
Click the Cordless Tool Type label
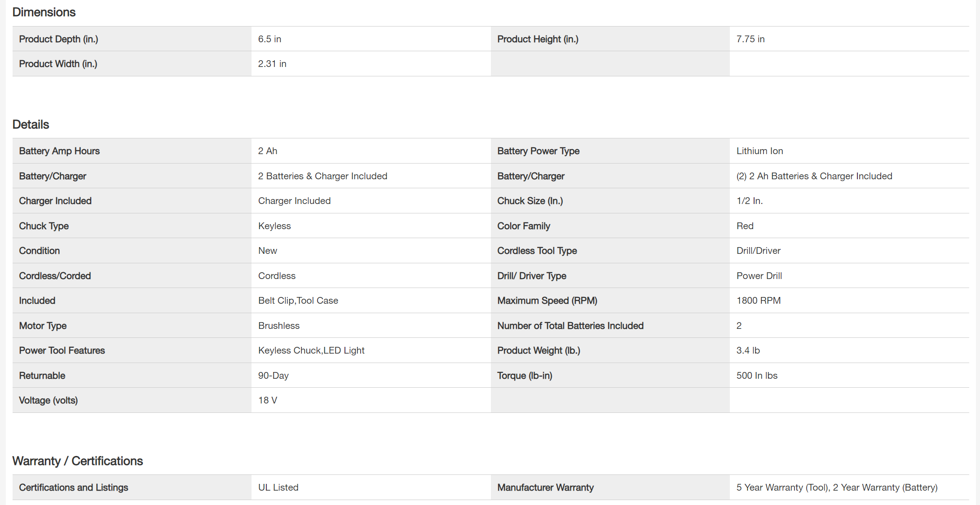[x=537, y=251]
